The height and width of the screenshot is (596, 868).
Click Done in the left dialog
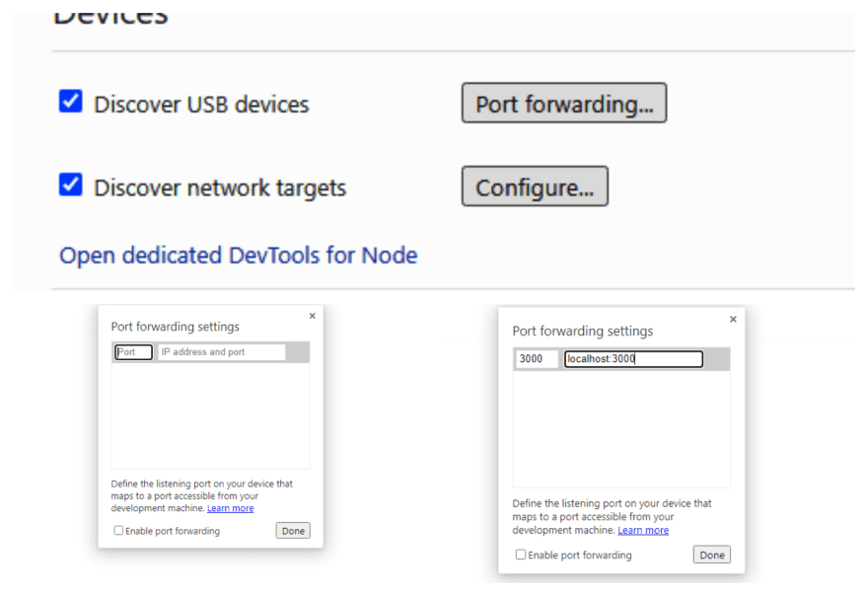point(293,531)
